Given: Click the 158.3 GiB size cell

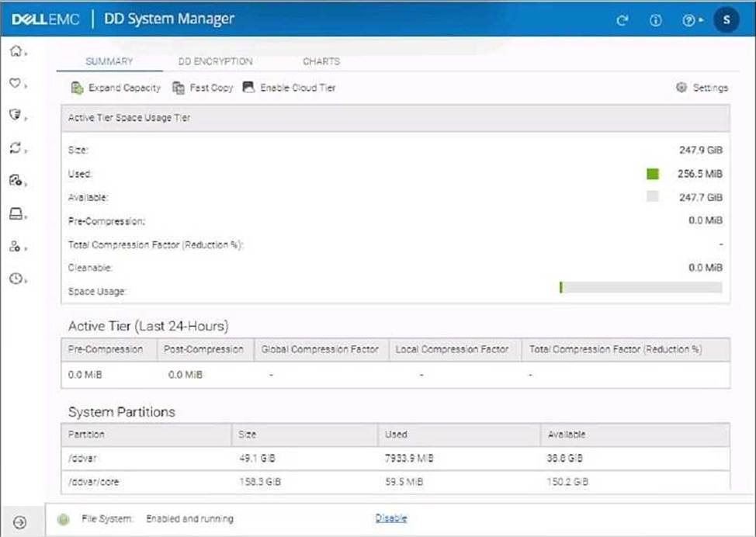Looking at the screenshot, I should tap(260, 482).
